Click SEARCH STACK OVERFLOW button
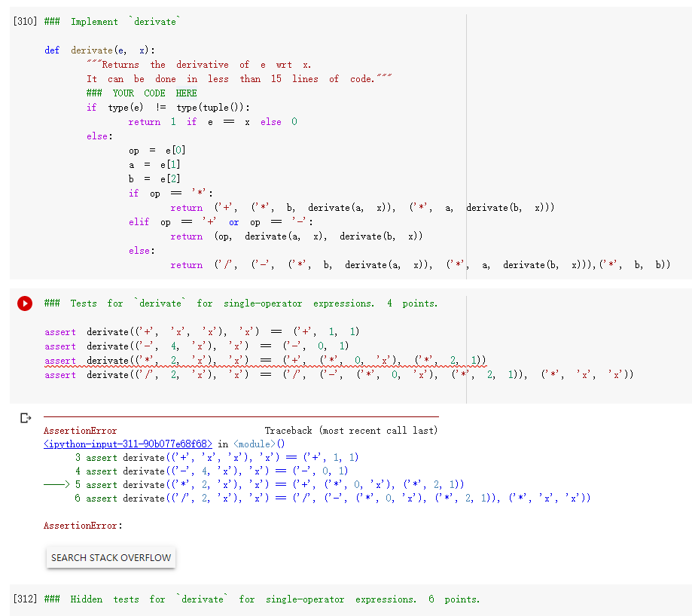Screen dimensions: 692x616 click(x=111, y=558)
